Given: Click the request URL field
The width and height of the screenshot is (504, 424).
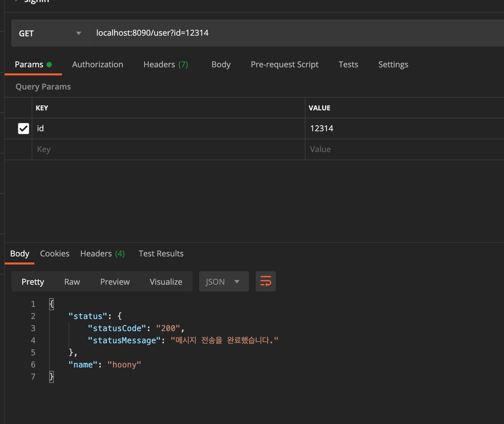Looking at the screenshot, I should tap(296, 33).
